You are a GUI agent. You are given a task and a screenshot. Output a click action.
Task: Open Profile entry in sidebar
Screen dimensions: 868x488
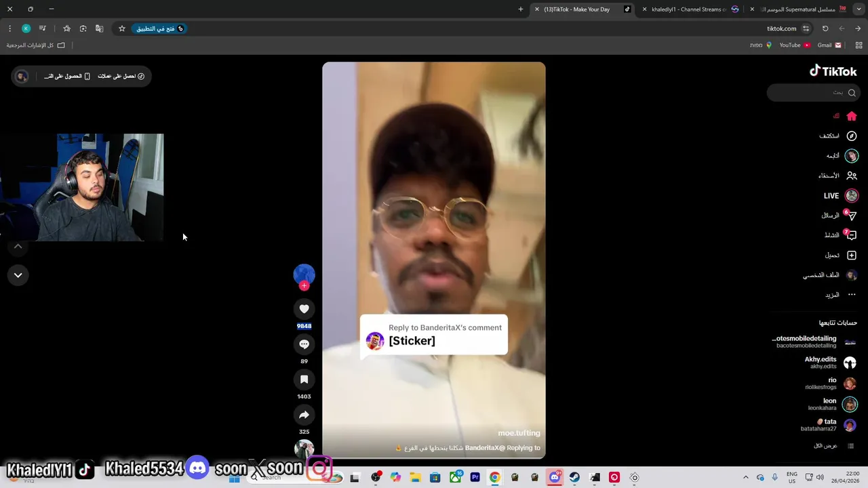tap(830, 275)
